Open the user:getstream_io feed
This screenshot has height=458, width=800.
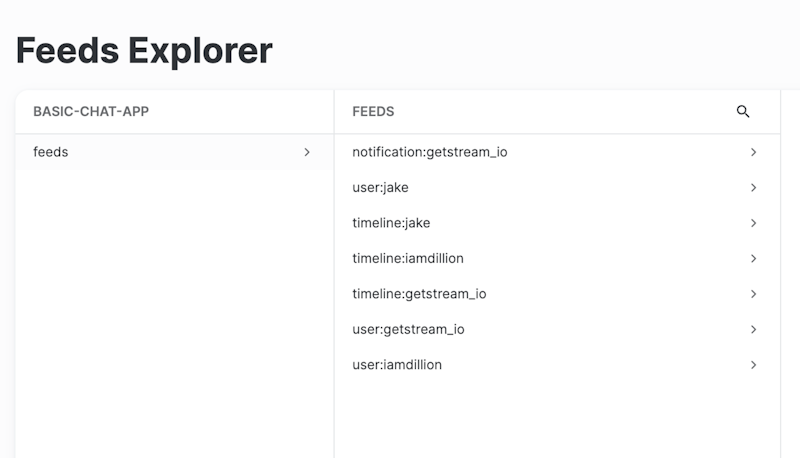click(x=408, y=329)
